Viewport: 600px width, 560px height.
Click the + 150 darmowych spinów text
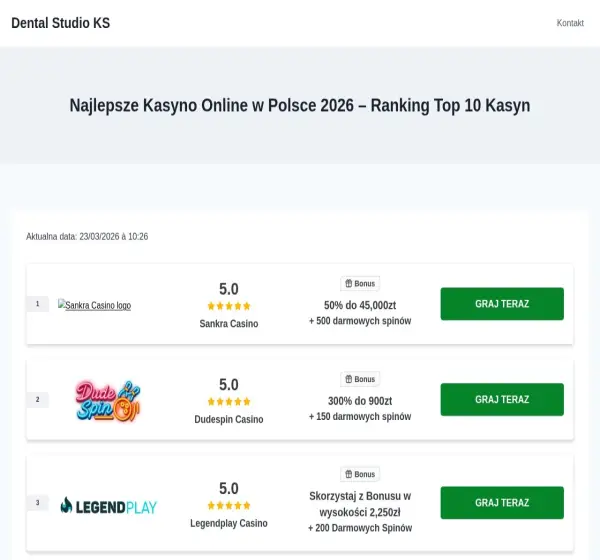(x=360, y=416)
